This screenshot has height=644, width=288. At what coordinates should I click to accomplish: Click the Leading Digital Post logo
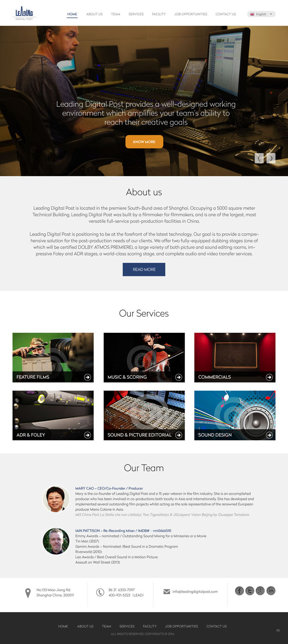[24, 13]
